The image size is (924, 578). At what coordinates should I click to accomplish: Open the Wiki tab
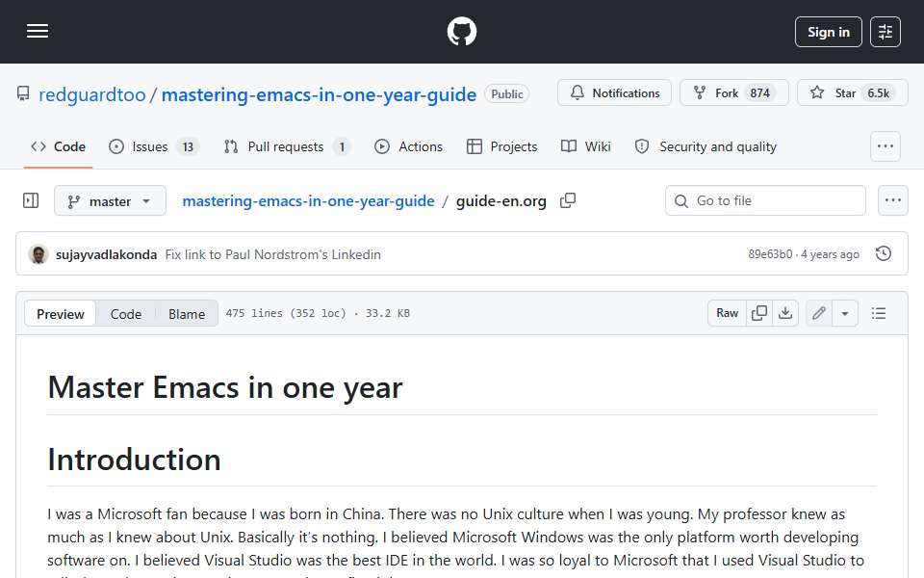point(586,146)
